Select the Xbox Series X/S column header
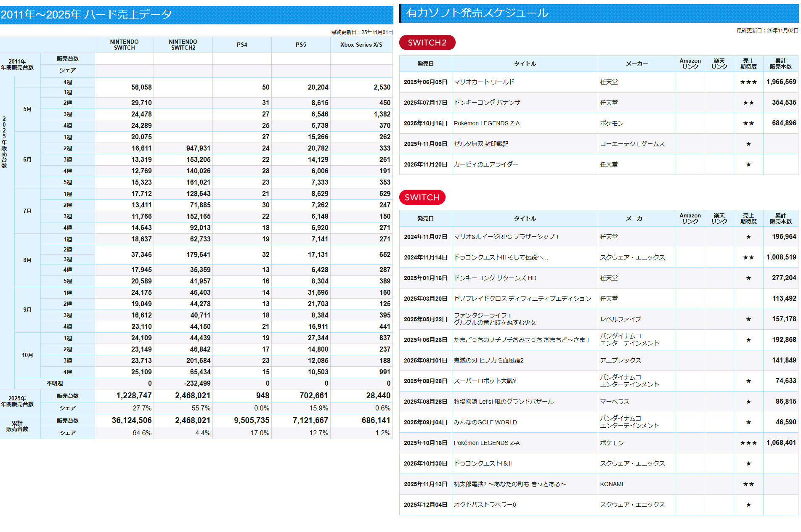The width and height of the screenshot is (801, 532). 361,45
